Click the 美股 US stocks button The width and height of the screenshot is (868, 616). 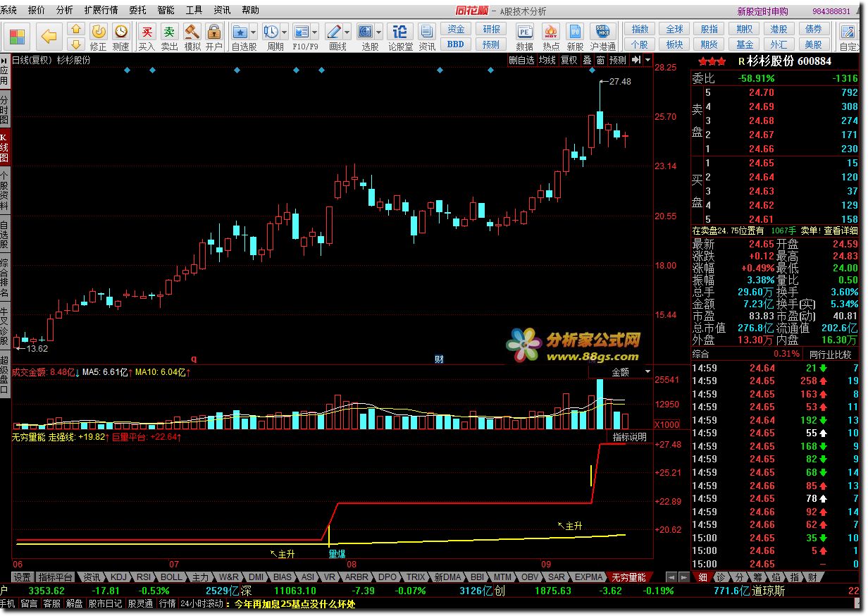pos(813,44)
